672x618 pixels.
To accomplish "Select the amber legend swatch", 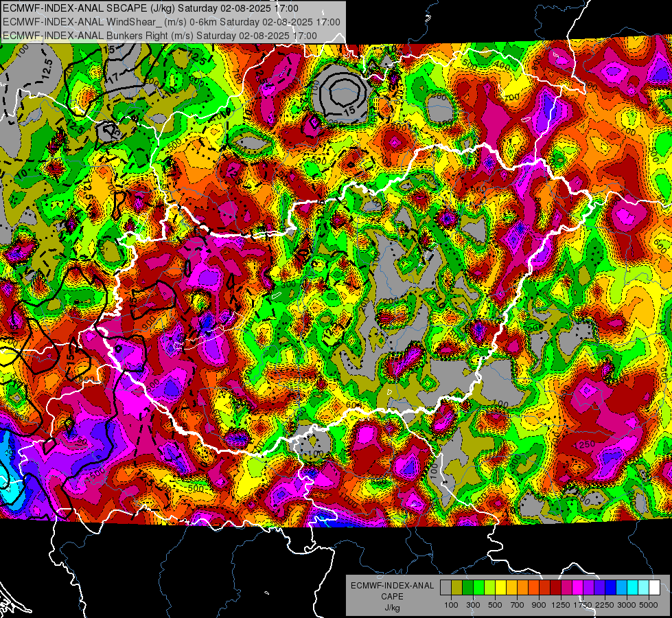I will [x=511, y=588].
